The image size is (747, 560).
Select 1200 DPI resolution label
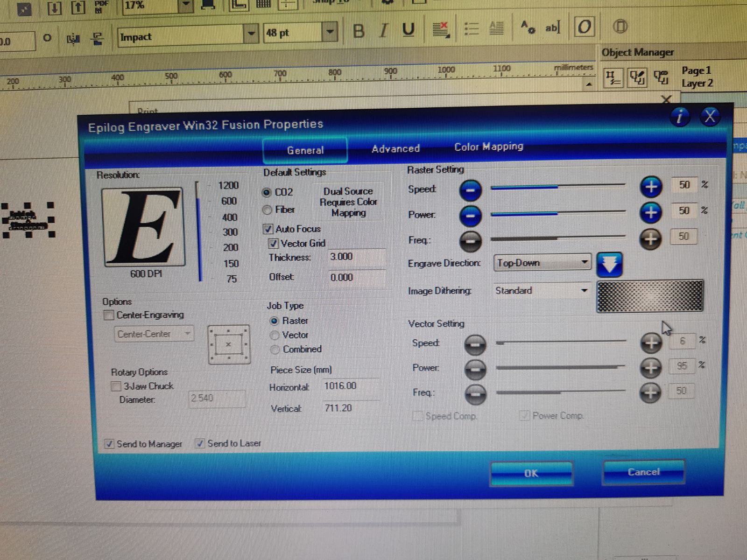[x=228, y=186]
